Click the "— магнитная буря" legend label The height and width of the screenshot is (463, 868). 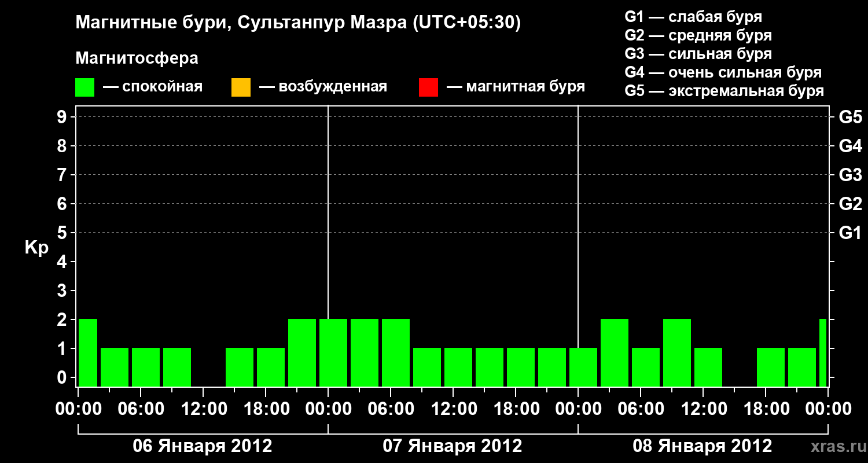coord(516,87)
